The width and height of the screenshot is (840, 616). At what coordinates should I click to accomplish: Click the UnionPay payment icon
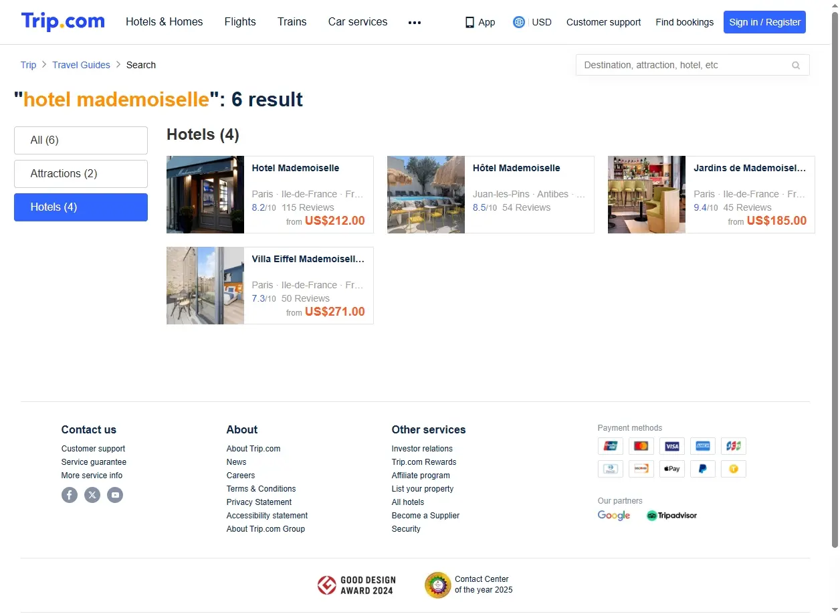(x=611, y=446)
